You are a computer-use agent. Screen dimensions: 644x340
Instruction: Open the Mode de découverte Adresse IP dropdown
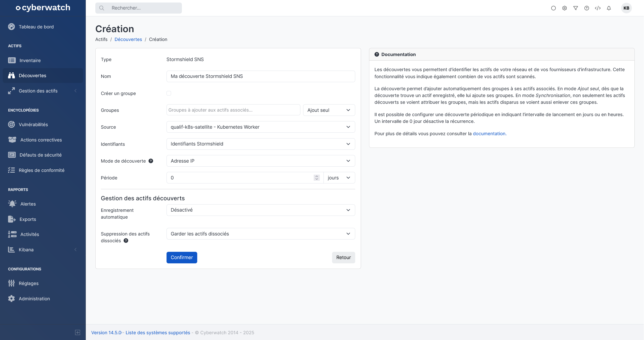point(261,161)
